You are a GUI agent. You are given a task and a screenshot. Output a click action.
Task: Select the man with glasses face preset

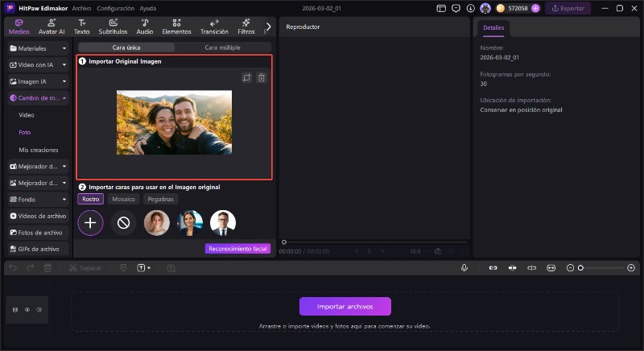tap(223, 223)
